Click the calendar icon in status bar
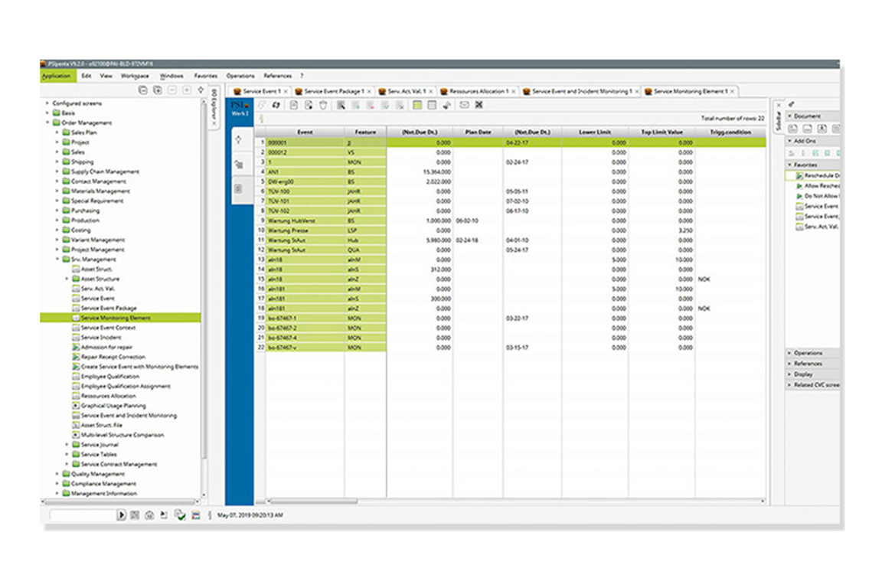The height and width of the screenshot is (588, 882). (x=196, y=514)
